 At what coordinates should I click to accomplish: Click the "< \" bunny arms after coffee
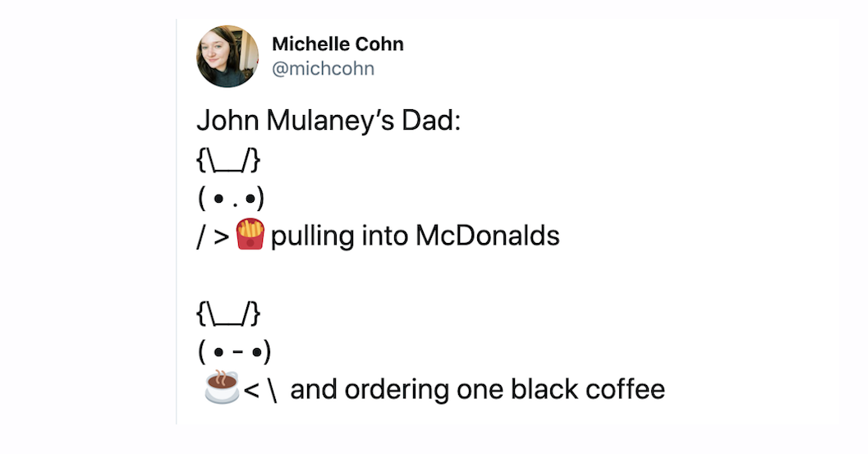point(260,390)
